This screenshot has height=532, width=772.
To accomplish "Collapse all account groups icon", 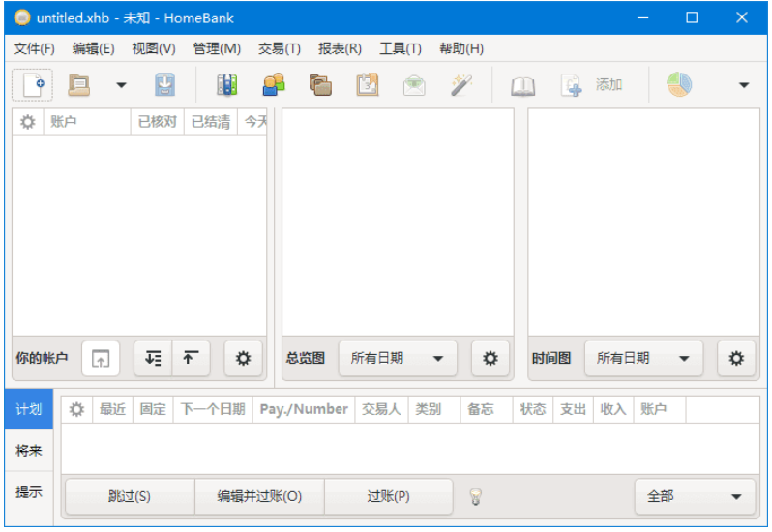I will (191, 358).
